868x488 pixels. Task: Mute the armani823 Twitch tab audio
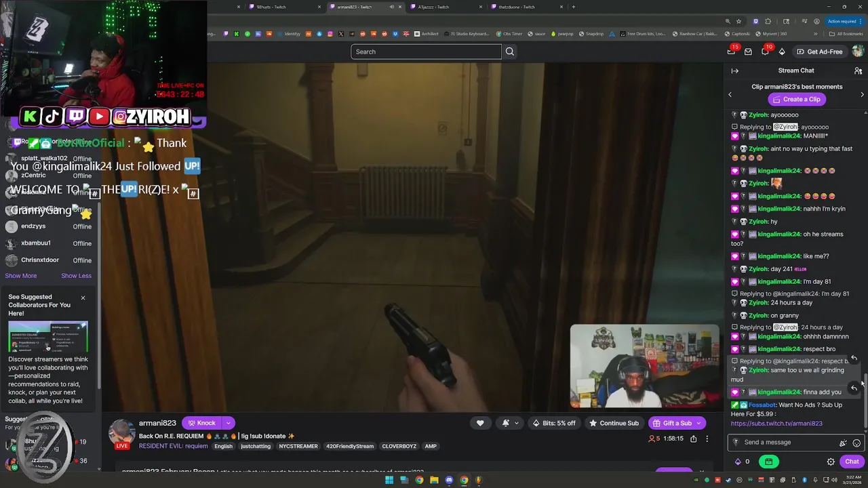tap(391, 7)
